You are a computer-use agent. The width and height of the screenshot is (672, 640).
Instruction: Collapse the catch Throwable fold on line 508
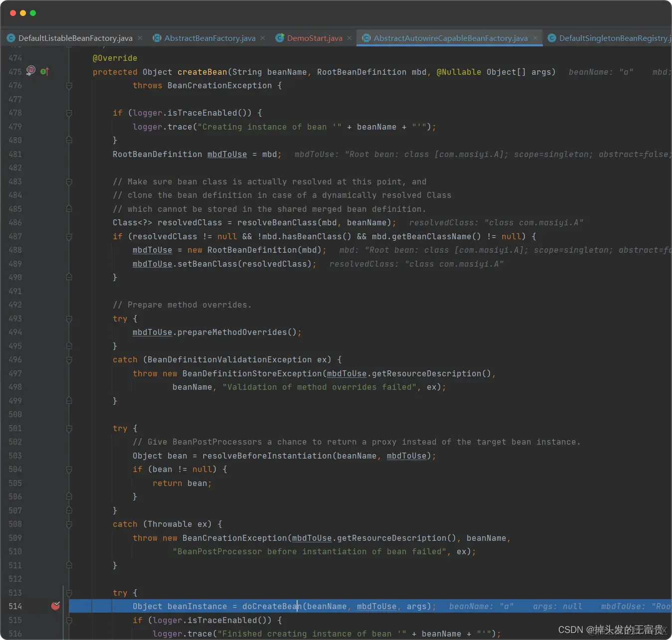(69, 524)
